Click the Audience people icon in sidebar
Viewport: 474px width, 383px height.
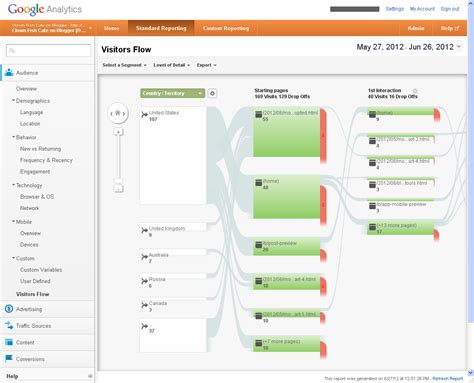click(x=9, y=72)
